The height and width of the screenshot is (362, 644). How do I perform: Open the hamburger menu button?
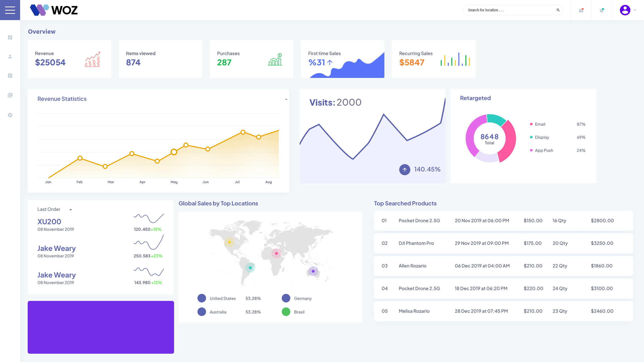click(10, 10)
